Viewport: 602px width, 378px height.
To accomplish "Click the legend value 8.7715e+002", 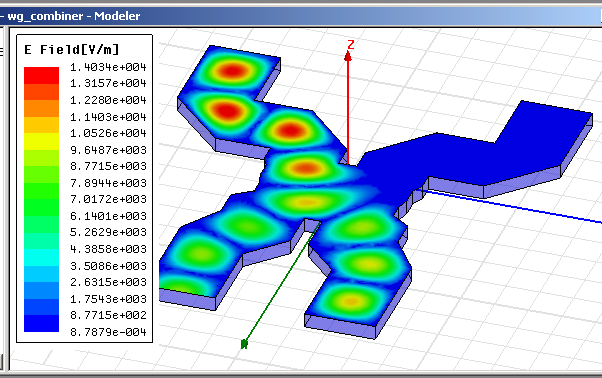I will tap(108, 315).
